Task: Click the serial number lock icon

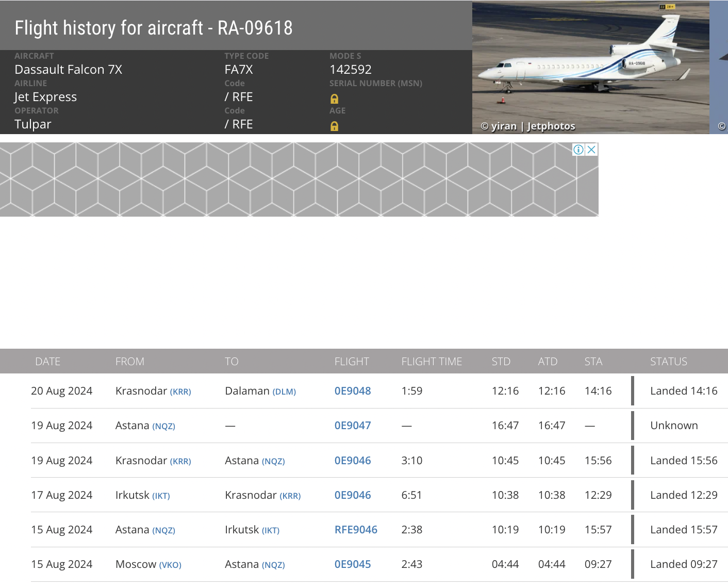Action: 334,99
